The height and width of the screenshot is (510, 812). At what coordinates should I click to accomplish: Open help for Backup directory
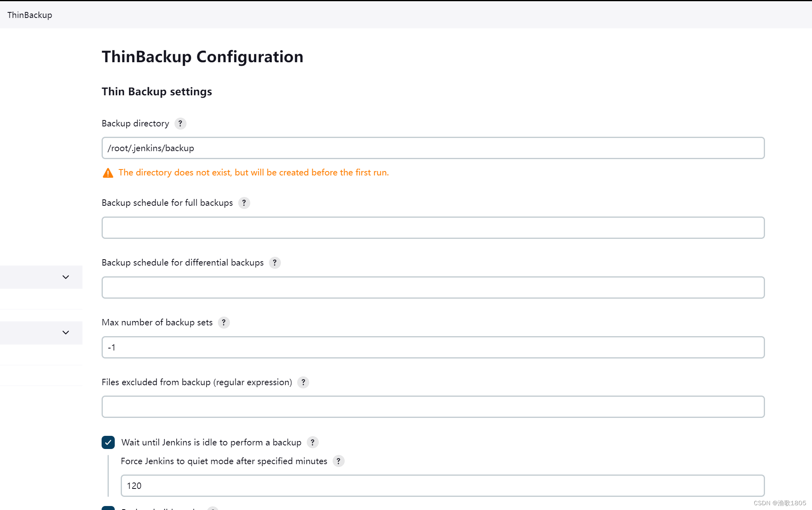tap(180, 124)
